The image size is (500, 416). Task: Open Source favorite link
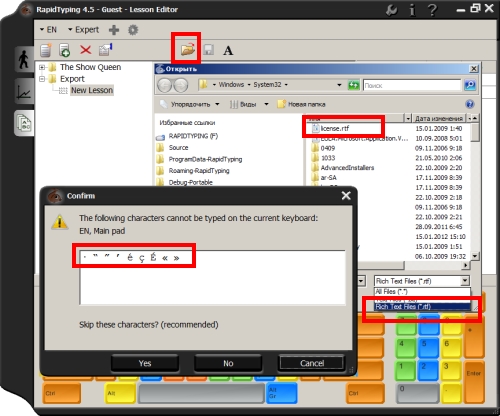point(178,148)
